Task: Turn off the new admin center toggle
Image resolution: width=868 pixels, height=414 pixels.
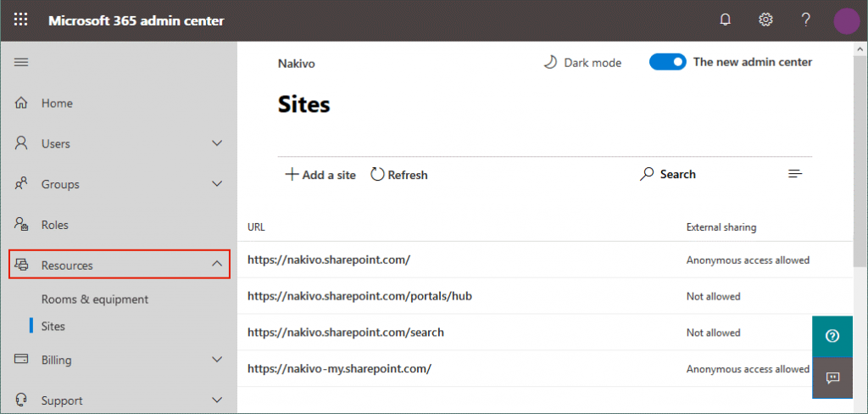Action: [x=667, y=62]
